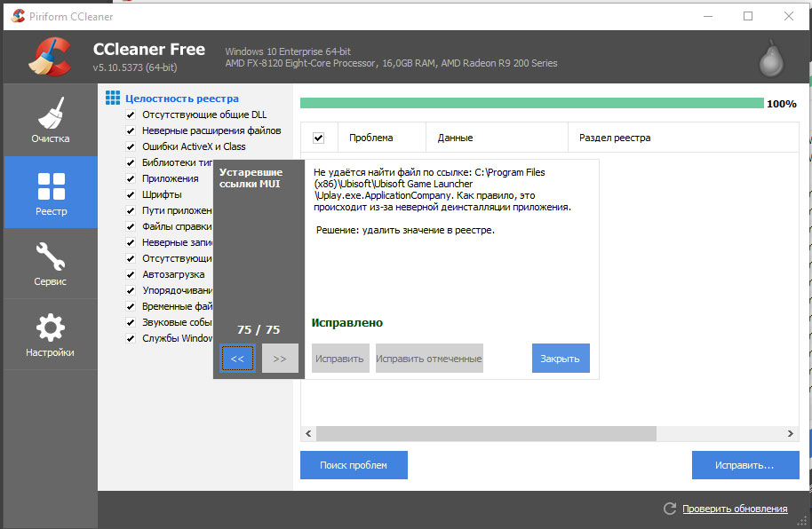
Task: Toggle the Автозагрузка checkbox
Action: click(131, 275)
